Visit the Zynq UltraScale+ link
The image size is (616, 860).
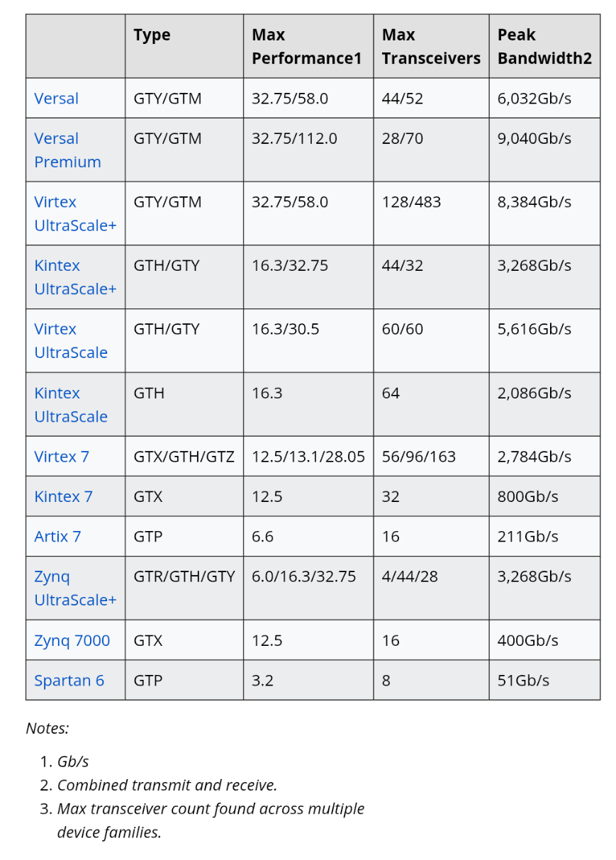[x=74, y=588]
